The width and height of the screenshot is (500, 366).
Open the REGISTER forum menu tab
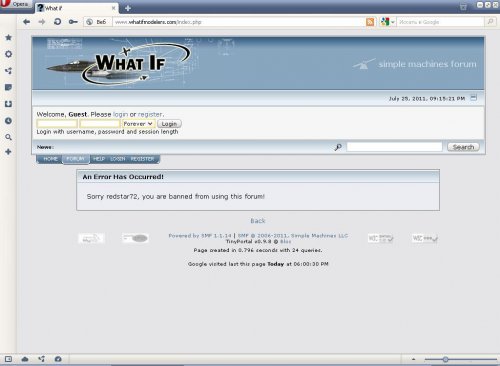(143, 159)
